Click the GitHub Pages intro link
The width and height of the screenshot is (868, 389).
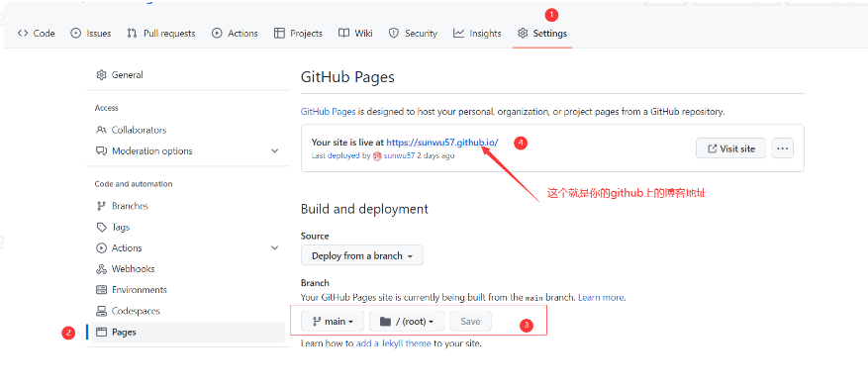tap(329, 112)
